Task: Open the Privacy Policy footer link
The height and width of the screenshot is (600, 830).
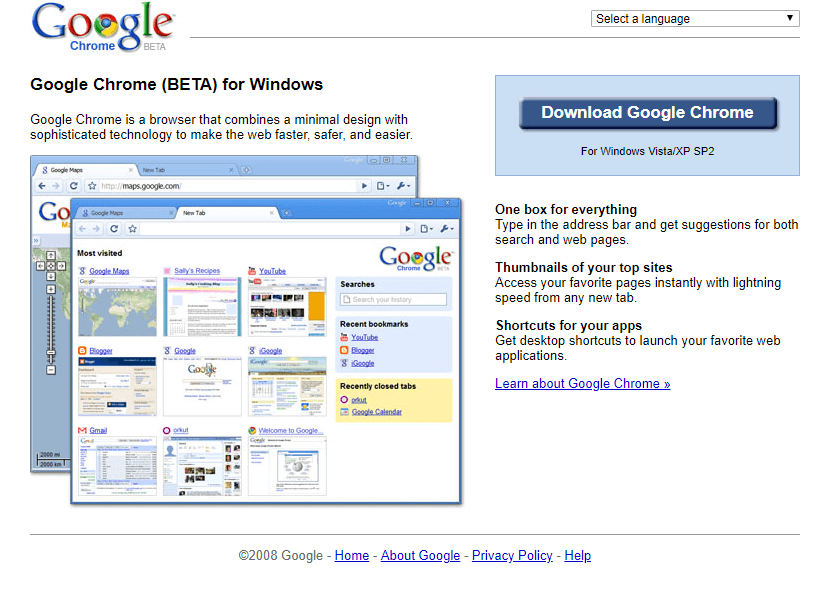Action: [512, 556]
